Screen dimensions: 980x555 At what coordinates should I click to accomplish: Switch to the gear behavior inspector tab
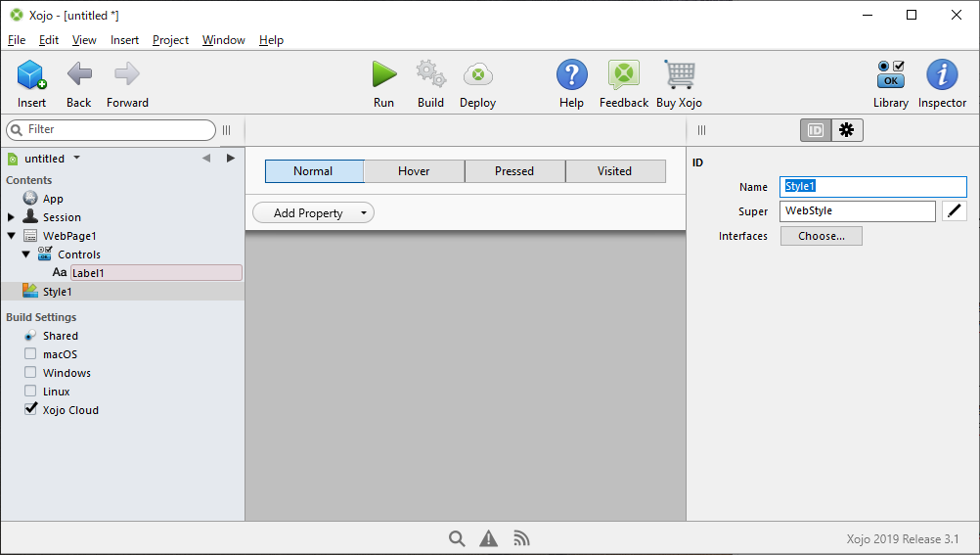click(847, 130)
